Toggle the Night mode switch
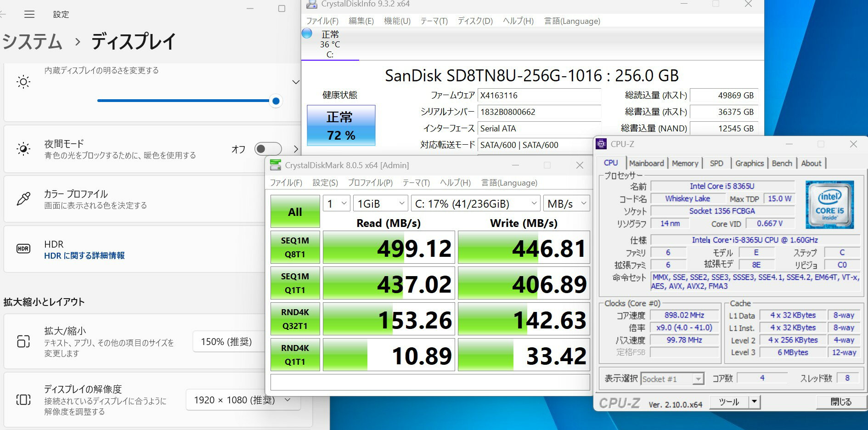This screenshot has width=868, height=430. tap(268, 149)
